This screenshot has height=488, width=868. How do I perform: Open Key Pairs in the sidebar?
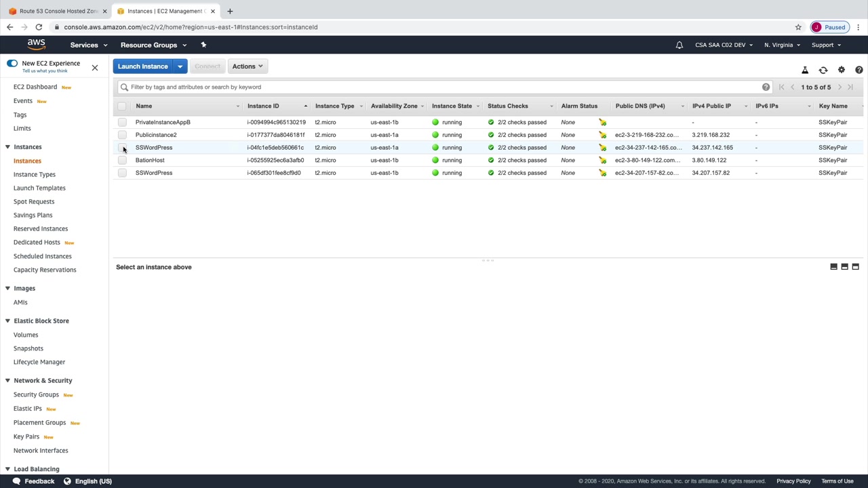(x=26, y=436)
